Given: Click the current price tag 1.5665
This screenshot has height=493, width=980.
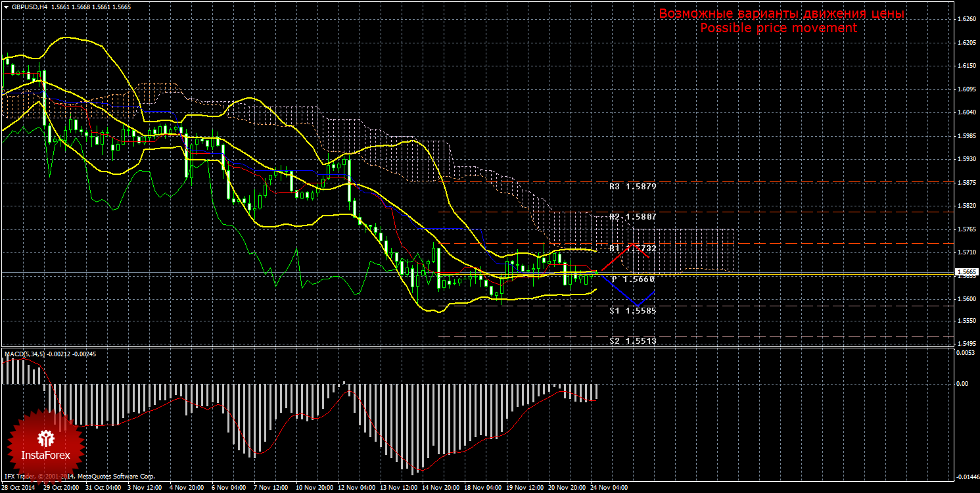Looking at the screenshot, I should (x=966, y=271).
